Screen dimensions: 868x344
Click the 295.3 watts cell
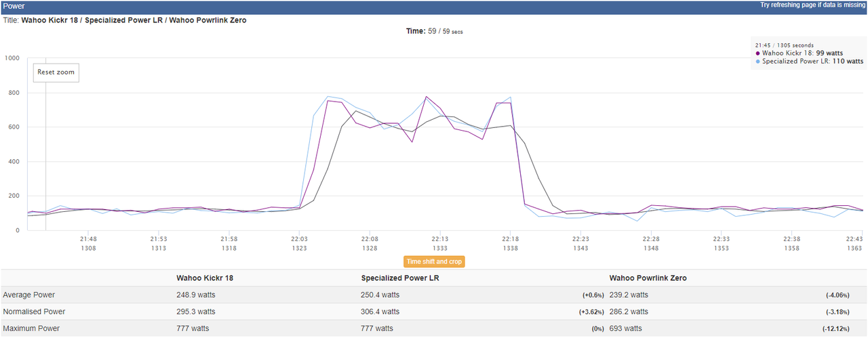click(196, 311)
